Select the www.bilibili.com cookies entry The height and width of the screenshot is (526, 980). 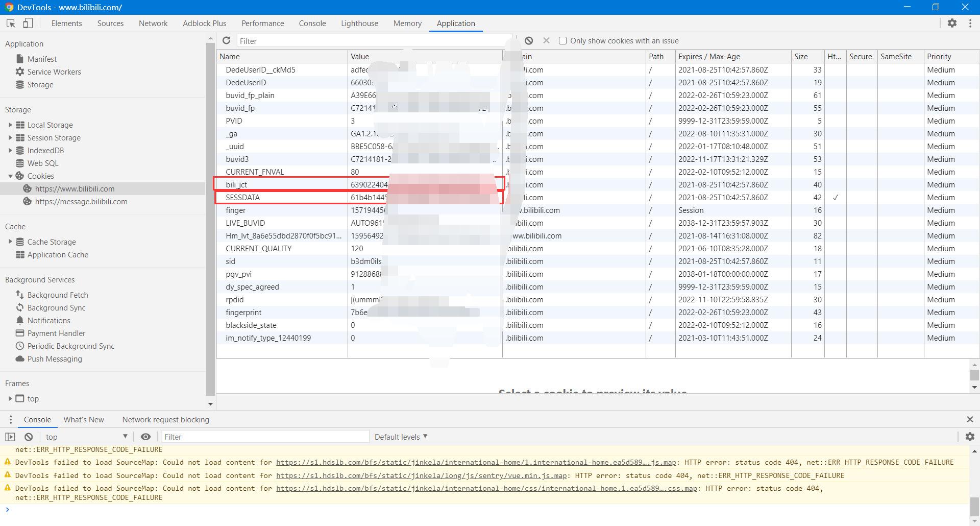point(75,188)
